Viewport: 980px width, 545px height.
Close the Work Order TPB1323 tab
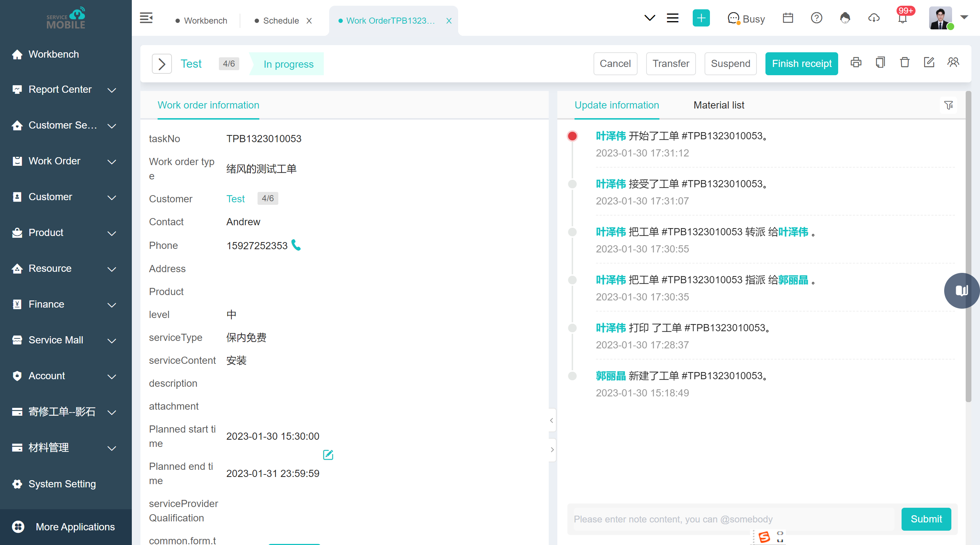449,20
